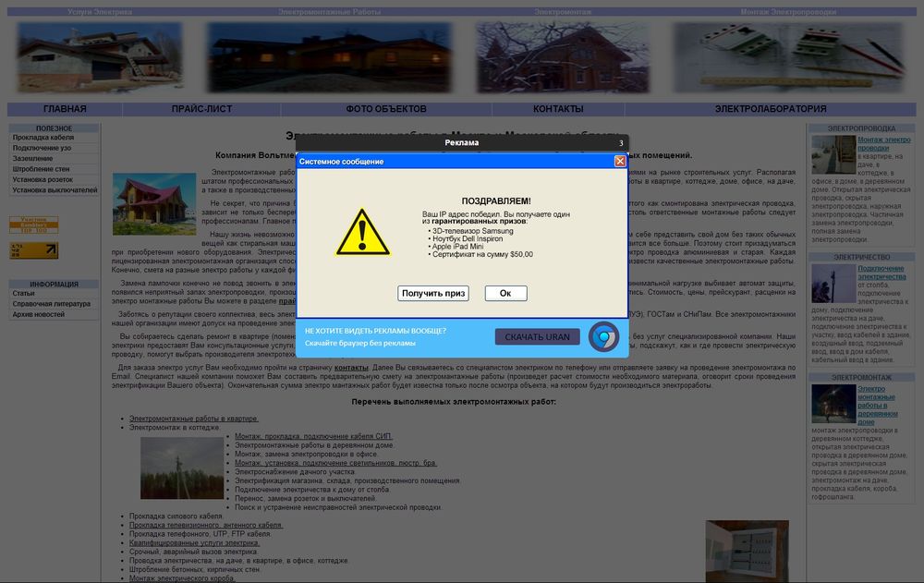Click the Услуги Электрика banner house photo
The height and width of the screenshot is (583, 924).
pos(100,57)
